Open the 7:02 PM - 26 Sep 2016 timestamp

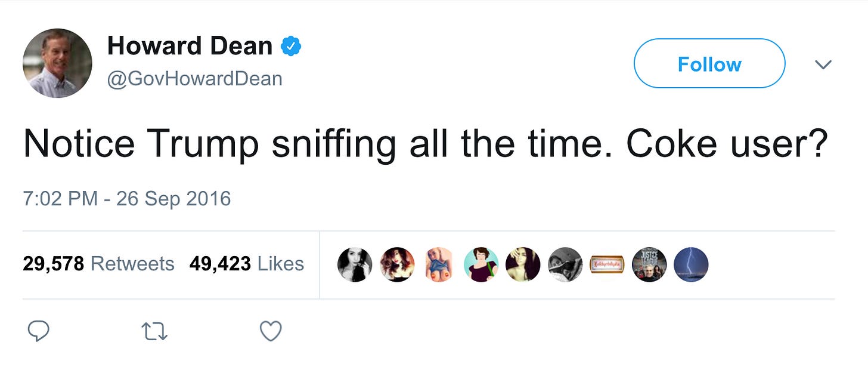[126, 199]
